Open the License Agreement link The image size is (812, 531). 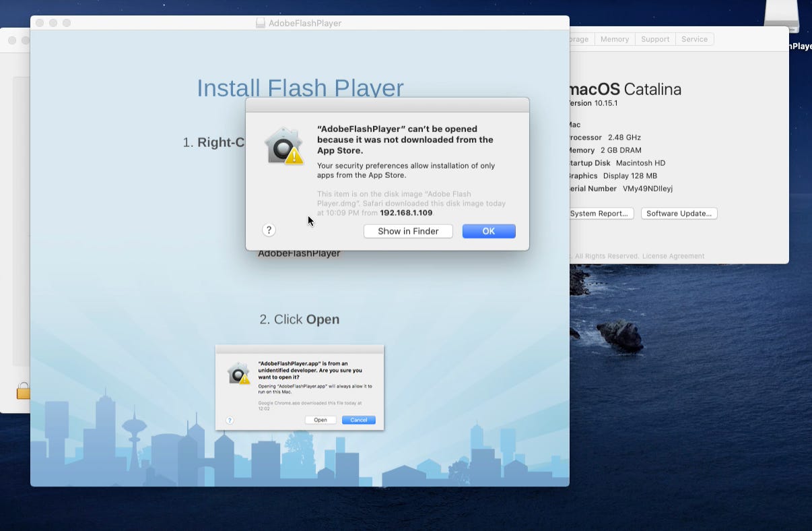click(673, 256)
